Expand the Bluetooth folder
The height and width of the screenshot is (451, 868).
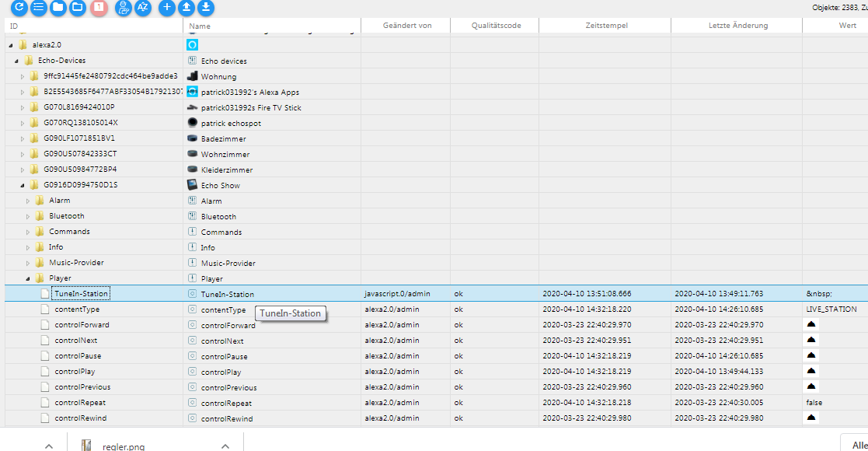click(28, 216)
